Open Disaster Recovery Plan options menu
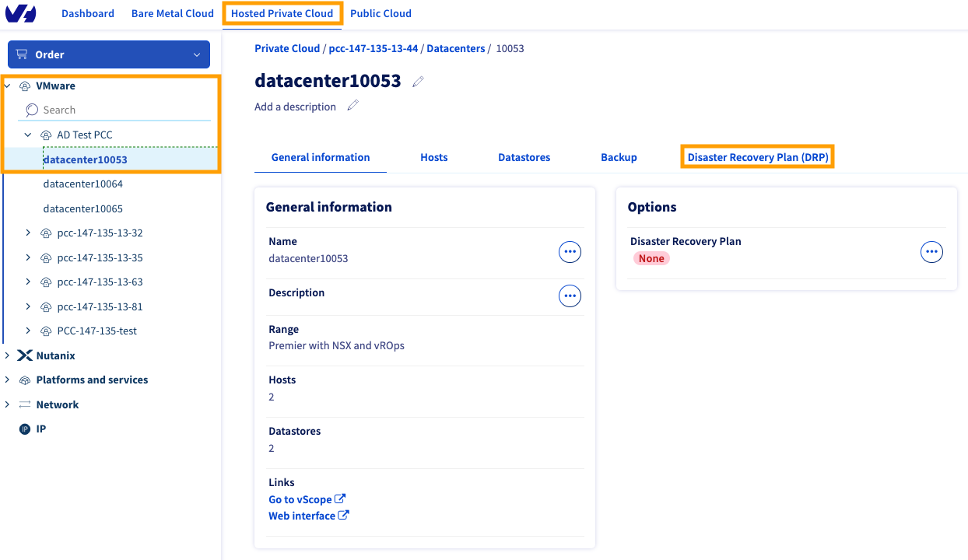 pos(932,252)
